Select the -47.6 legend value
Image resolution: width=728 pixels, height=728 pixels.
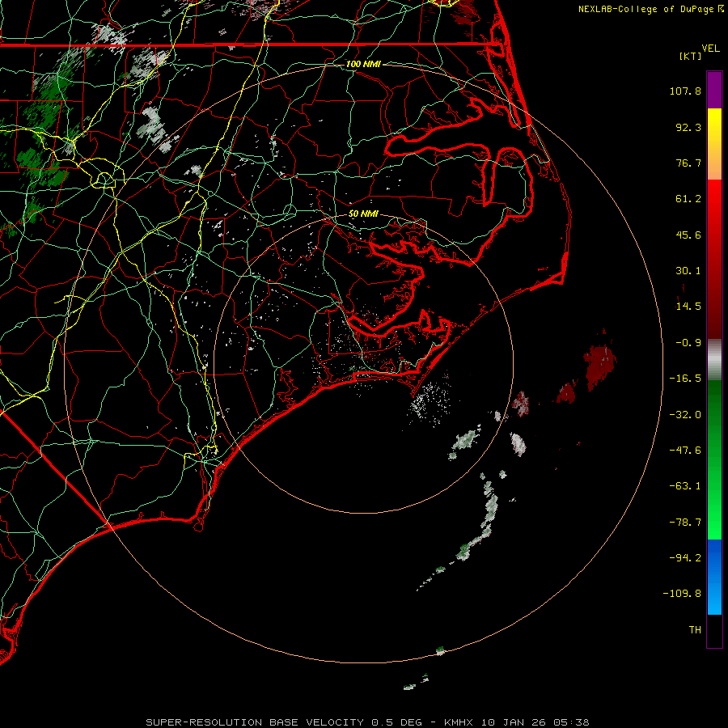tap(685, 451)
